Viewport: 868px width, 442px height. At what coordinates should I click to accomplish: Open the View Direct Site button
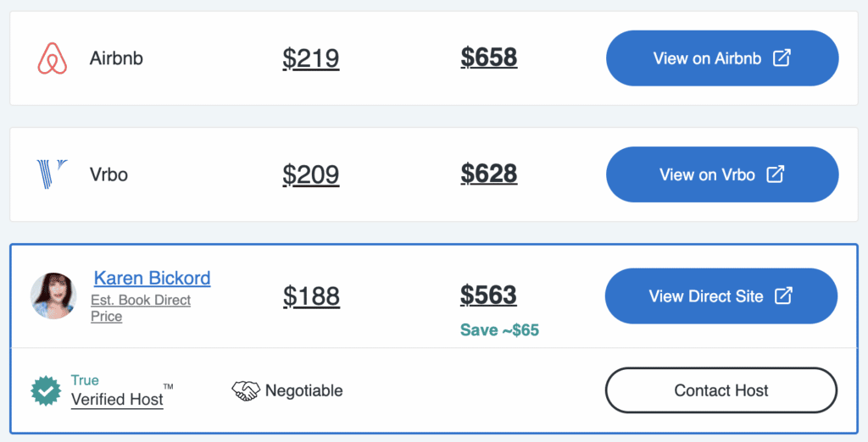click(721, 296)
